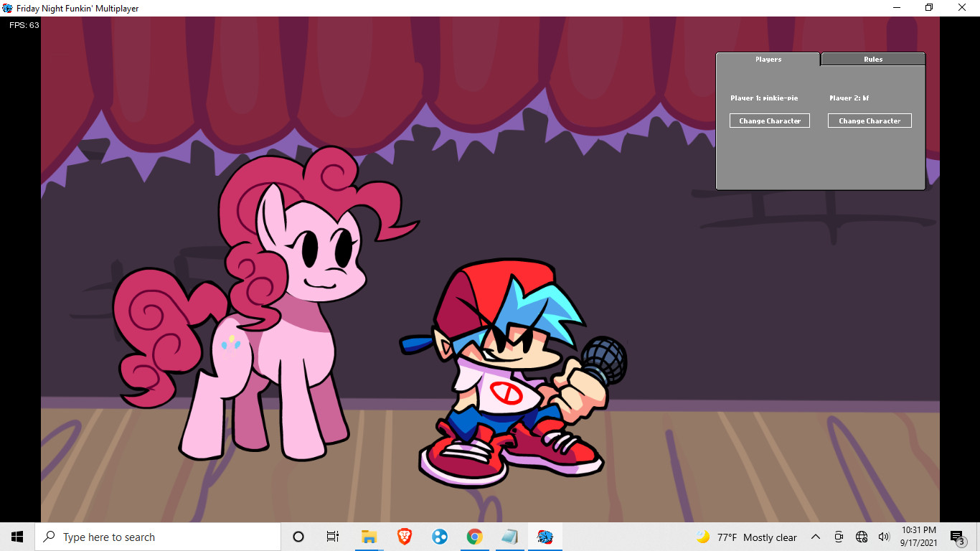Change Character for Player 2 bf
The image size is (980, 551).
click(870, 121)
